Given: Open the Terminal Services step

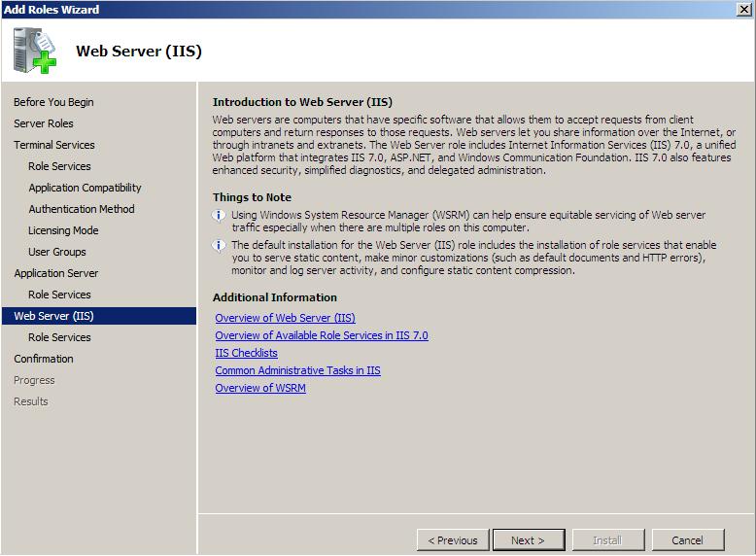Looking at the screenshot, I should tap(54, 145).
